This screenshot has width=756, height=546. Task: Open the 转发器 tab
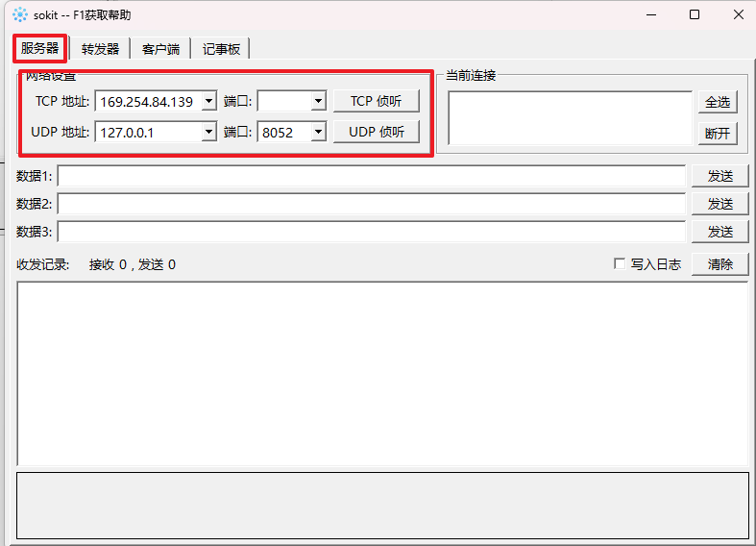coord(100,49)
